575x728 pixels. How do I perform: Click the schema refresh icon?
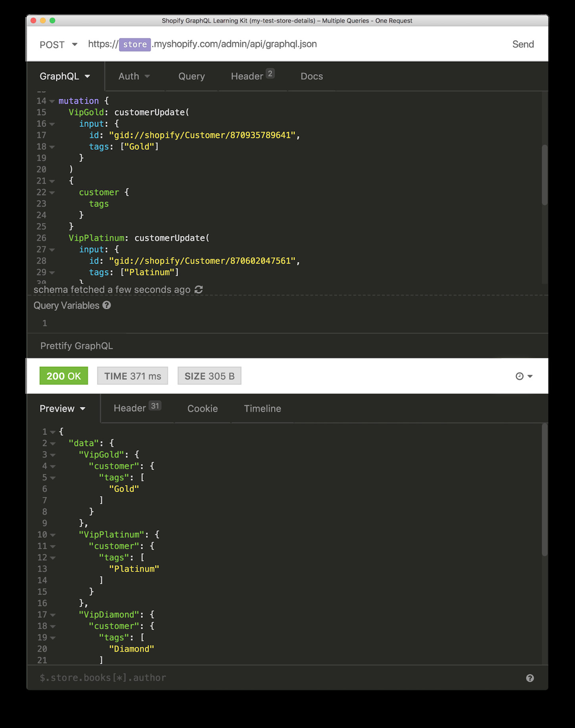[x=199, y=290]
